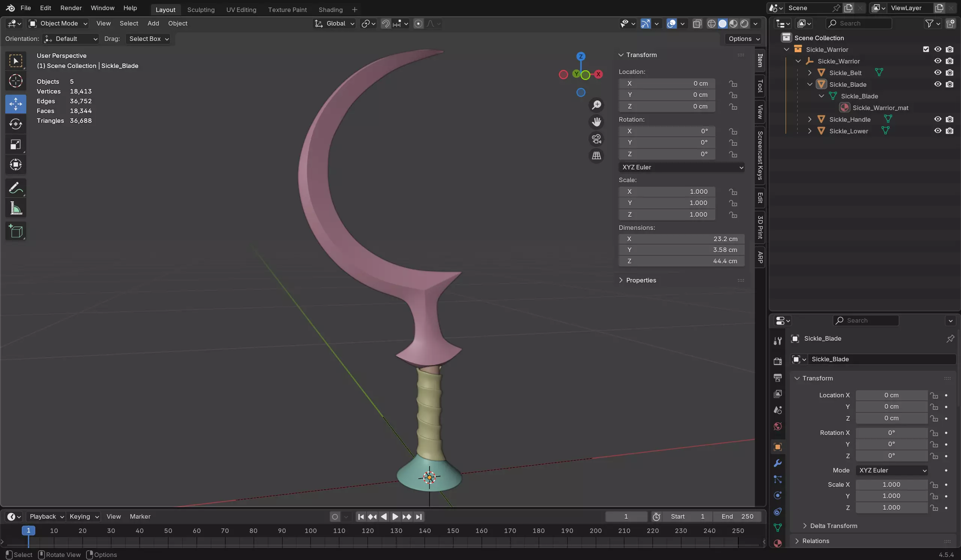Expand the Sickle_Belt tree item
The height and width of the screenshot is (560, 961).
tap(810, 72)
